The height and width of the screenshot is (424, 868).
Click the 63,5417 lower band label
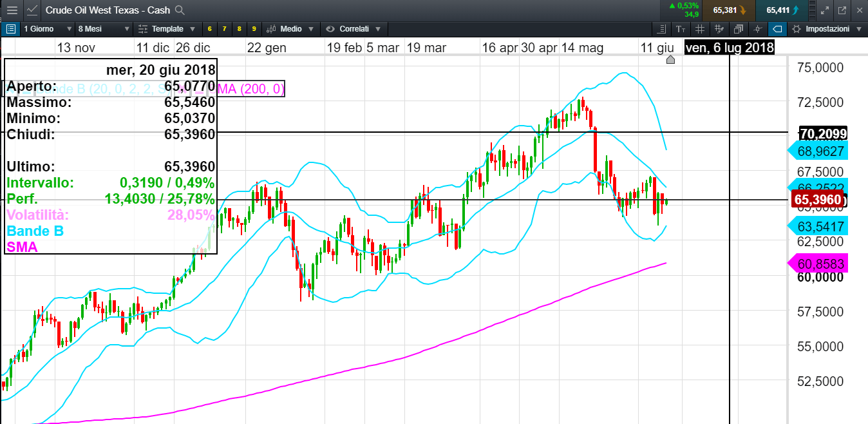[818, 226]
